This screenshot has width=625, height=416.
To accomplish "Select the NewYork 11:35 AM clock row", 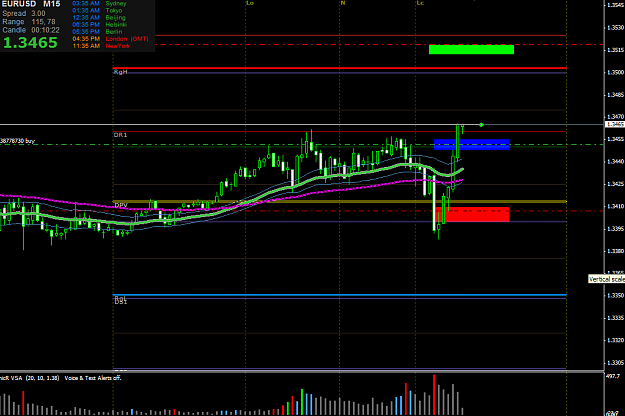I will 101,46.
